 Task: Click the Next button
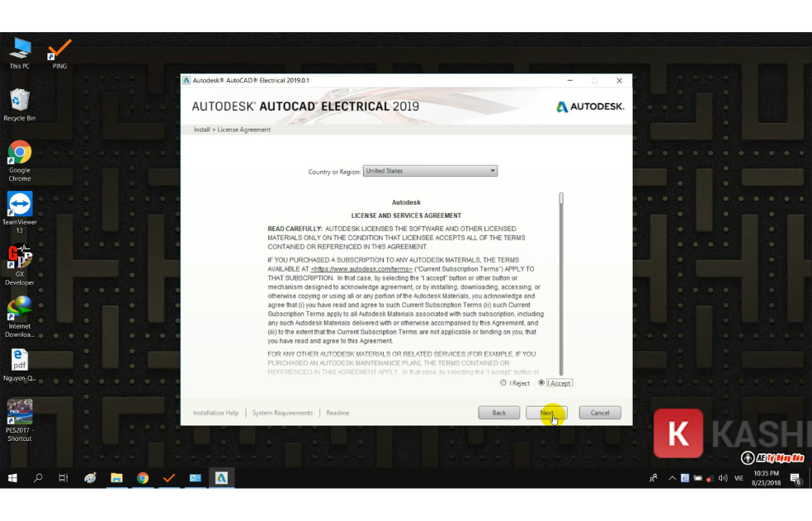546,413
